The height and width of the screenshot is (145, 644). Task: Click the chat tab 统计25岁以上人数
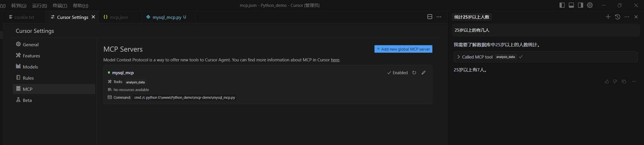[472, 17]
